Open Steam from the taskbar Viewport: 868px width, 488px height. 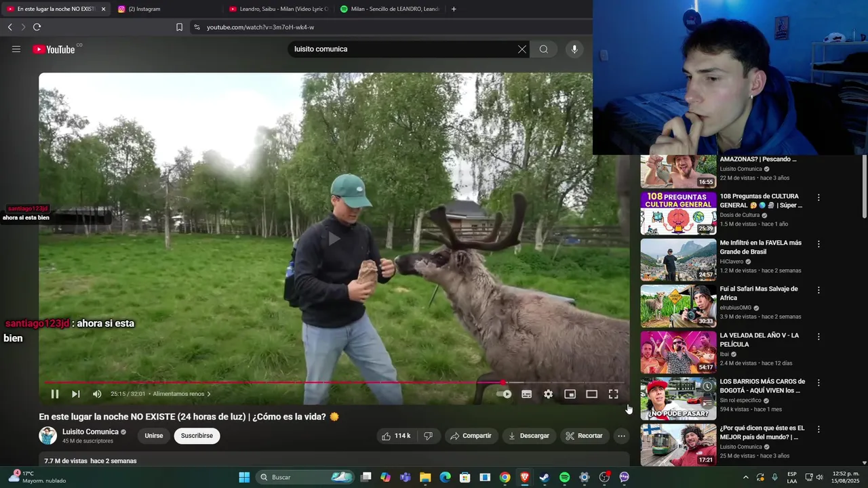(x=544, y=477)
